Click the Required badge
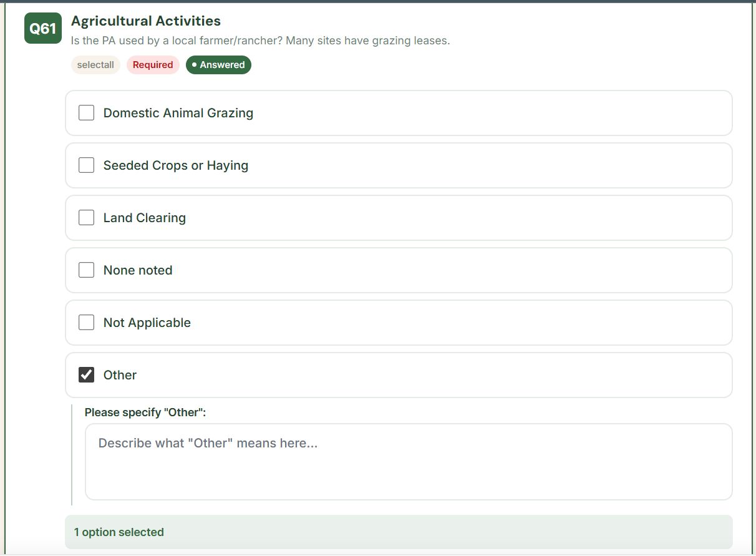Screen dimensions: 756x556 click(153, 64)
